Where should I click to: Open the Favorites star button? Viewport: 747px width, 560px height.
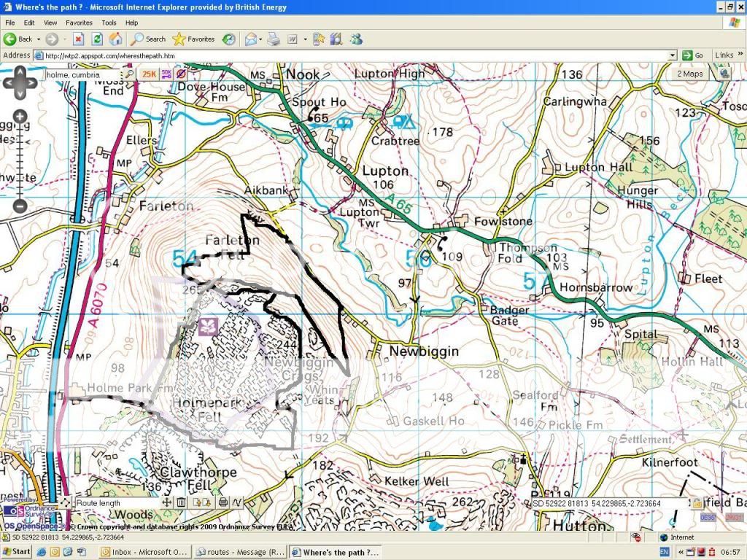[193, 39]
